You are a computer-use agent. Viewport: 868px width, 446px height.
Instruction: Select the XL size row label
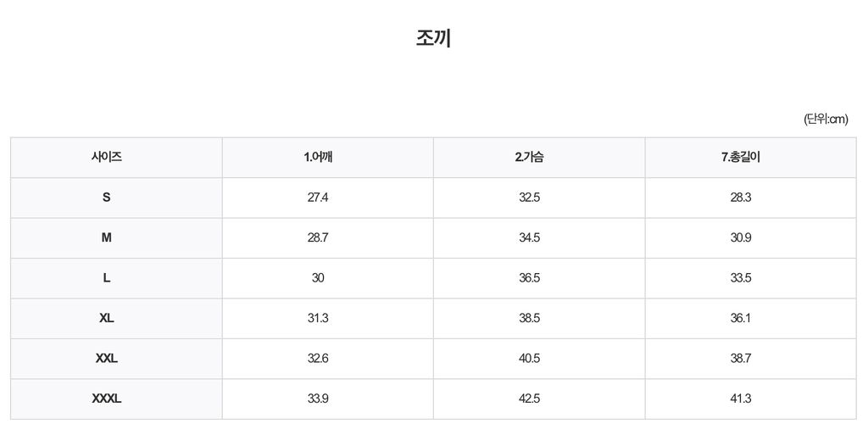coord(107,318)
